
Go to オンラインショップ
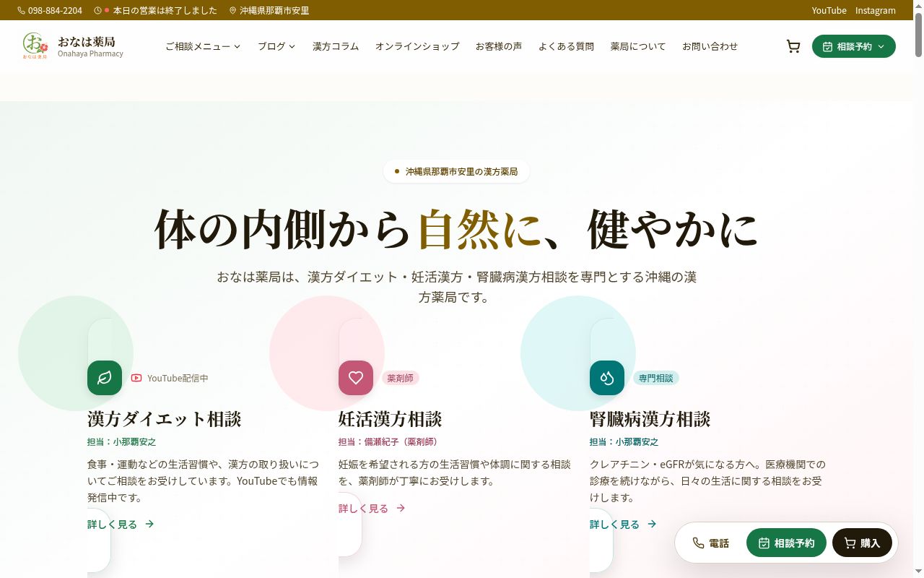click(417, 46)
